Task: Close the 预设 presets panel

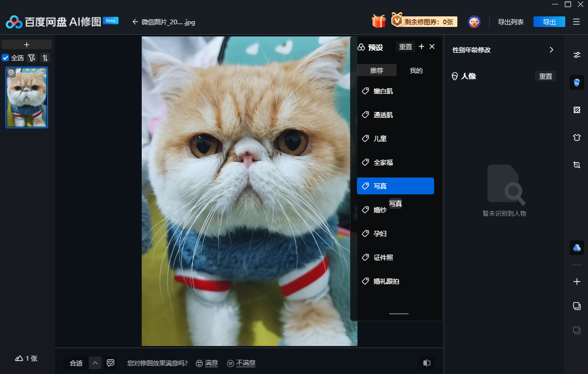Action: (432, 46)
